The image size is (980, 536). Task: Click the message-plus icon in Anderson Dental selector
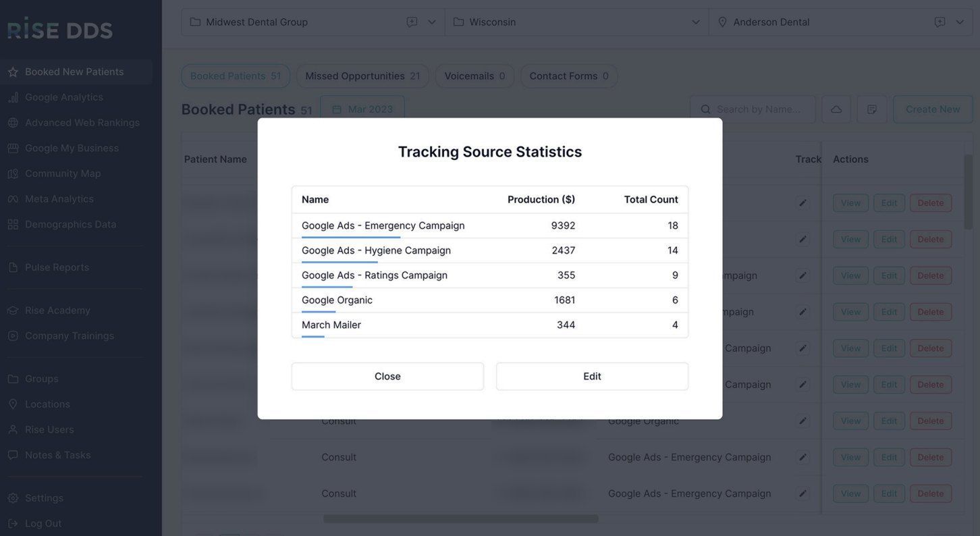(x=940, y=22)
